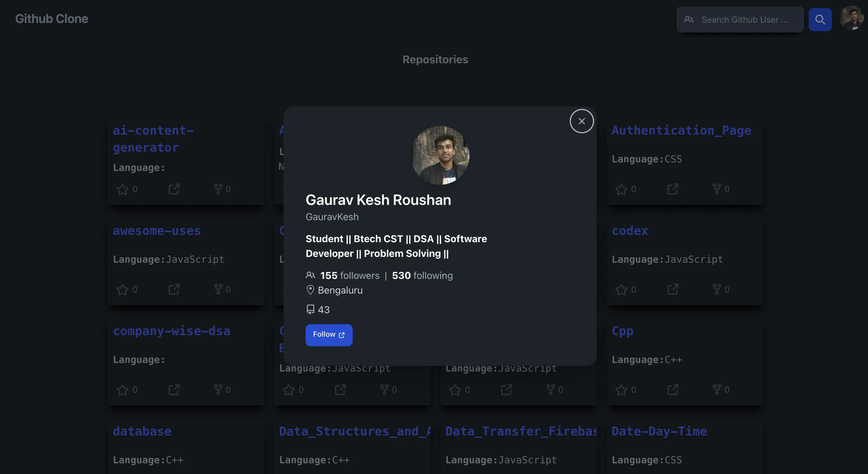The image size is (868, 474).
Task: Click the Follow button
Action: [329, 335]
